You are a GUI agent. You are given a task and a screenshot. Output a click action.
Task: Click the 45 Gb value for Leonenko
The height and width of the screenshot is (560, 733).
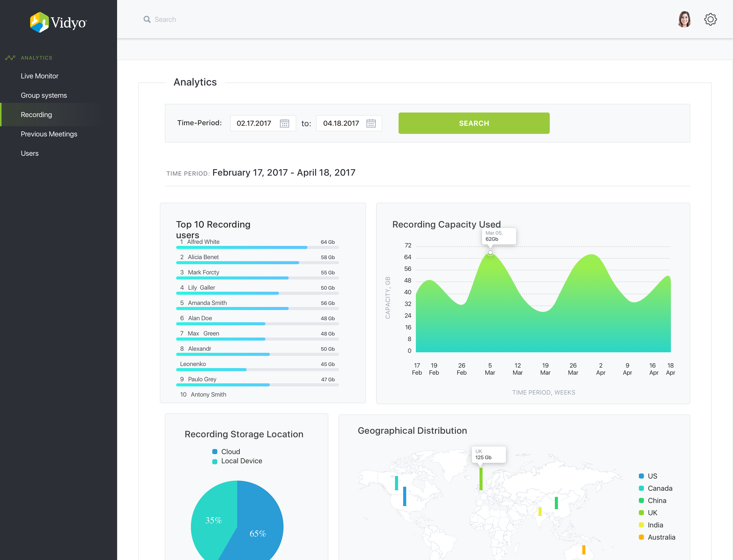[x=328, y=364]
